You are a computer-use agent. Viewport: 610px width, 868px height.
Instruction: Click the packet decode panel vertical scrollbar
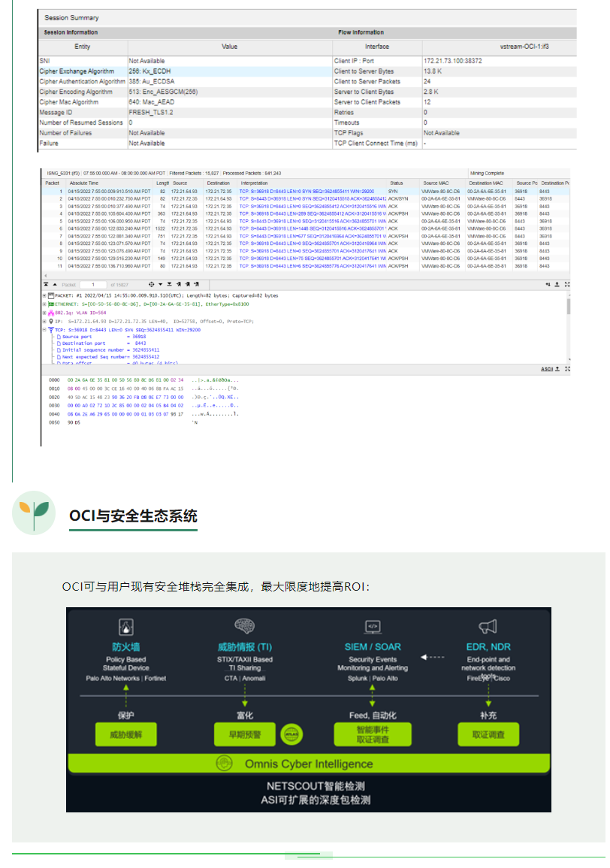point(568,307)
